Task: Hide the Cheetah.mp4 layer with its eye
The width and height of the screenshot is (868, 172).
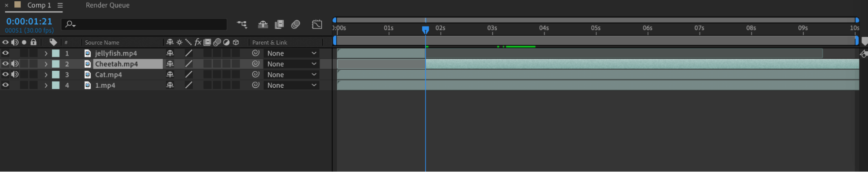Action: click(5, 63)
